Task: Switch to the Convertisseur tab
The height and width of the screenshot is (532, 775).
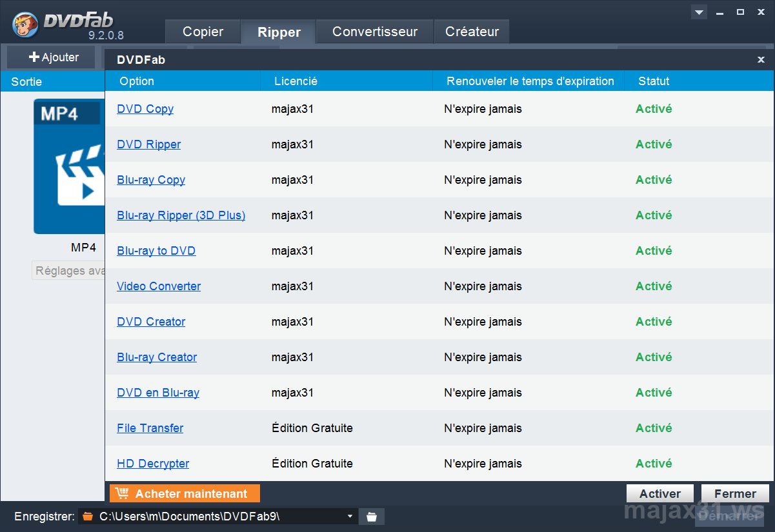Action: click(x=375, y=32)
